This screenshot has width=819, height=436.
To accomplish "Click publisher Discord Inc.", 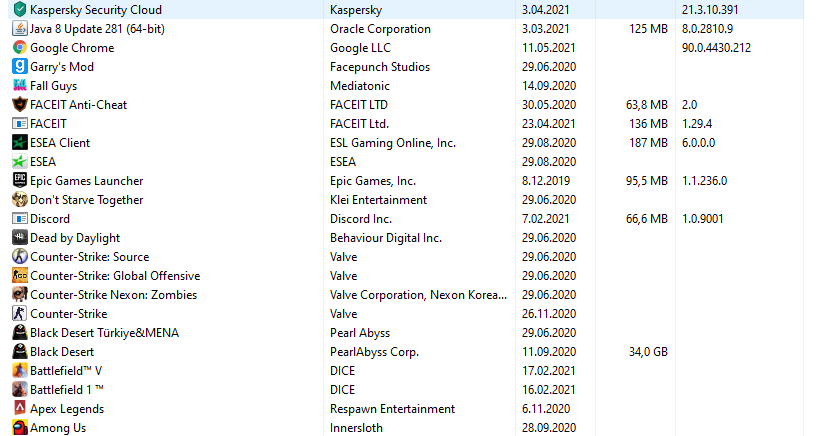I will tap(361, 219).
